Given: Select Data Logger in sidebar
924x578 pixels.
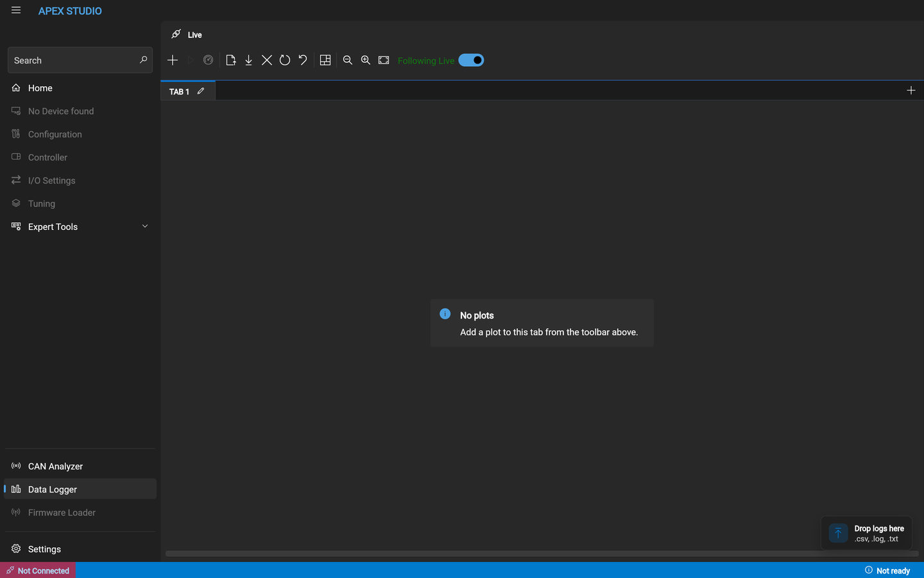Looking at the screenshot, I should click(80, 489).
